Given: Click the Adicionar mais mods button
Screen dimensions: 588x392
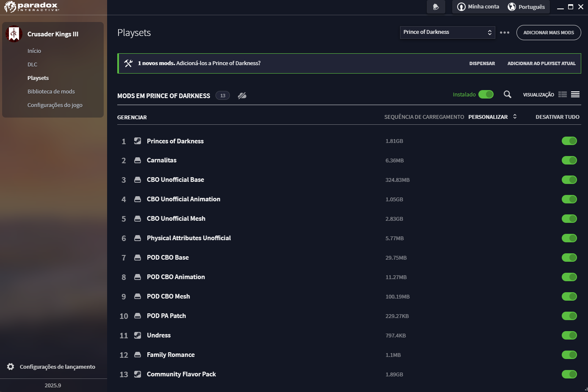Looking at the screenshot, I should (549, 33).
